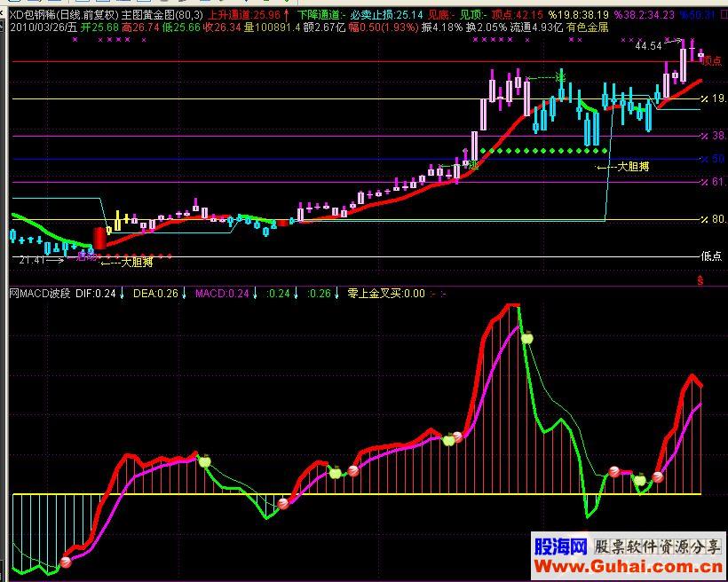
Task: Click the 大胆搏 label beside the green diamonds
Action: (633, 167)
